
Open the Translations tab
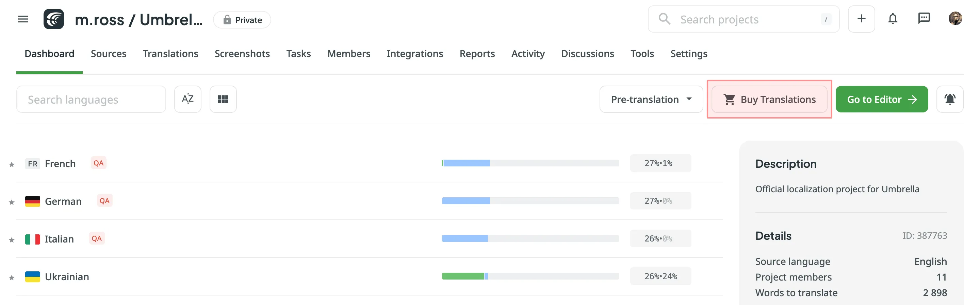click(x=170, y=54)
